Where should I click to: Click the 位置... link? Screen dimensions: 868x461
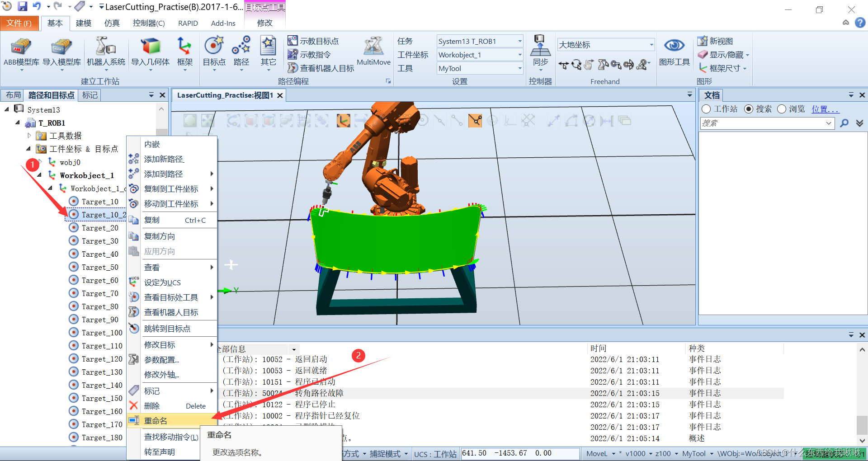[825, 109]
